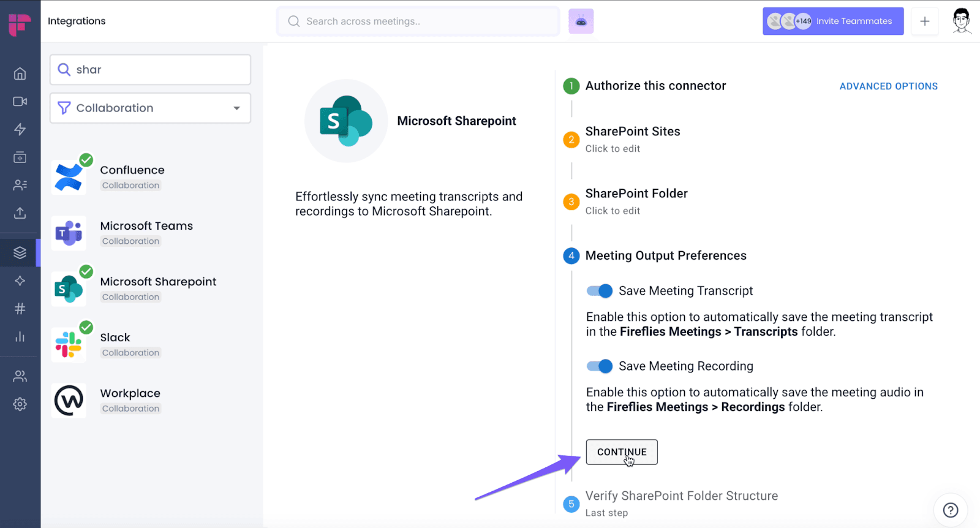Click the Collaboration tag under Slack
The width and height of the screenshot is (980, 528).
pyautogui.click(x=130, y=353)
